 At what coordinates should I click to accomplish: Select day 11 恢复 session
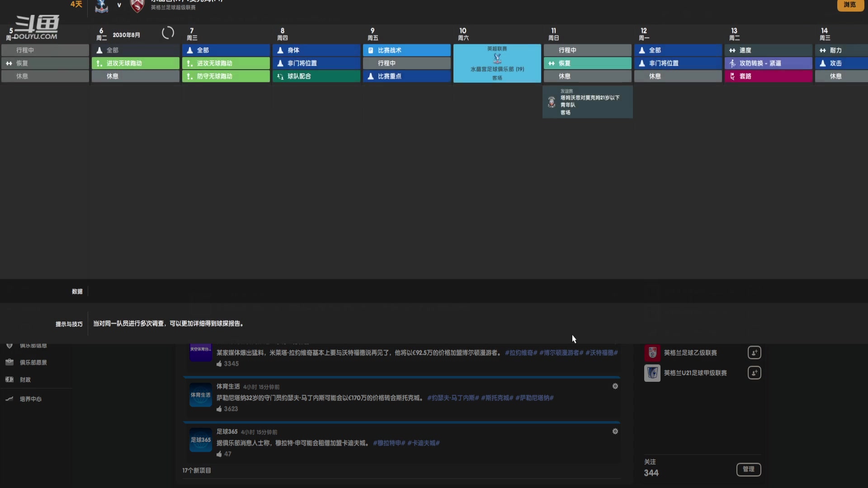click(x=588, y=63)
